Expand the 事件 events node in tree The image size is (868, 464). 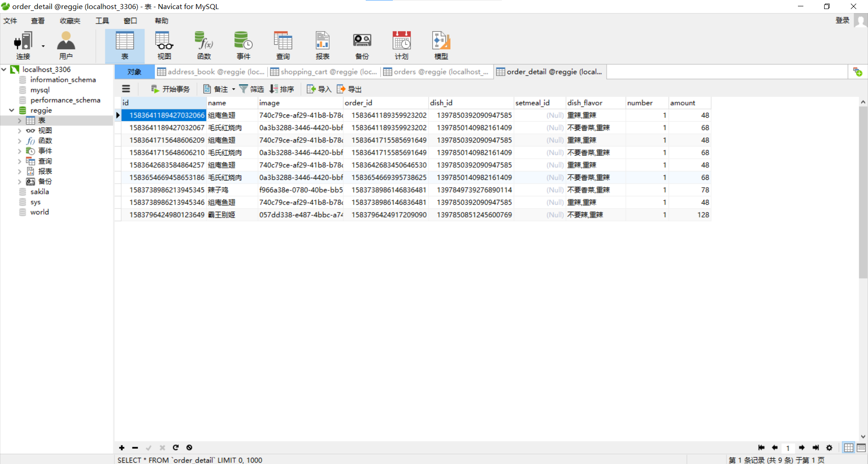pos(19,151)
